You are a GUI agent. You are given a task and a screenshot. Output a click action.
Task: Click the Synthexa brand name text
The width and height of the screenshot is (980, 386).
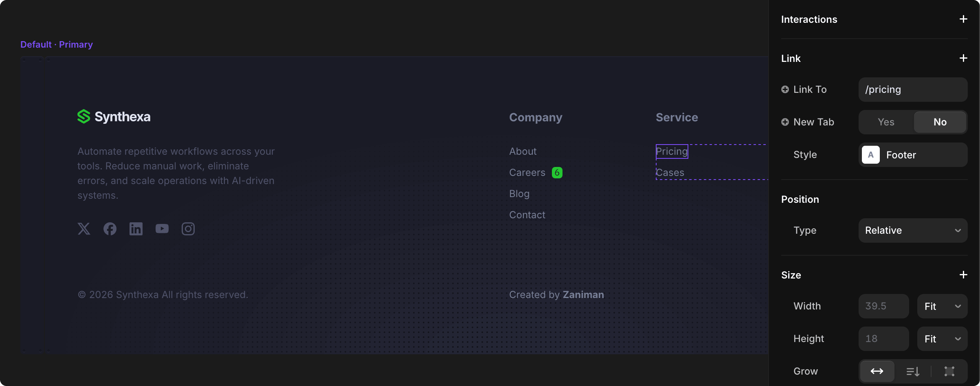[123, 117]
